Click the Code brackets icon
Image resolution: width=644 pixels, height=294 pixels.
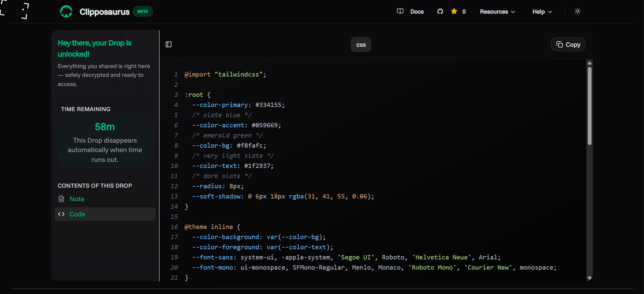coord(61,214)
